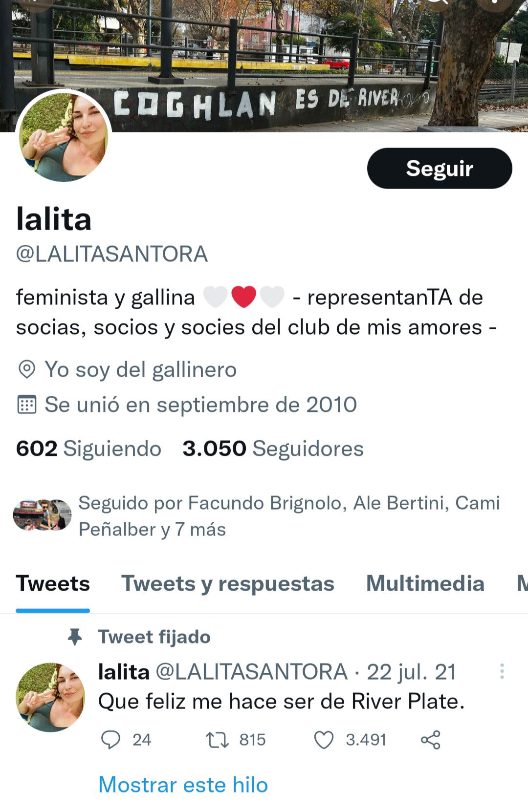The image size is (528, 812).
Task: Select the Tweets tab
Action: click(x=53, y=583)
